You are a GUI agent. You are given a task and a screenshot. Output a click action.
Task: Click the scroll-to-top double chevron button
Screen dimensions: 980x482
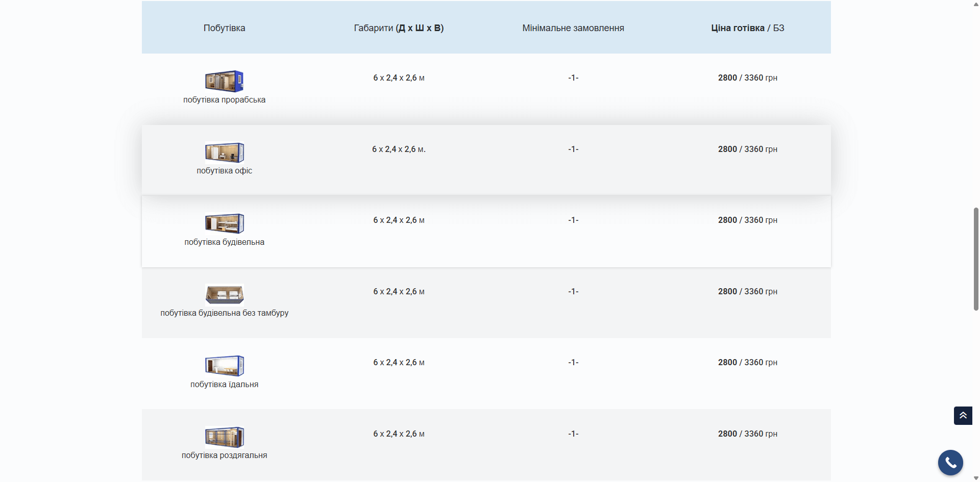point(963,416)
